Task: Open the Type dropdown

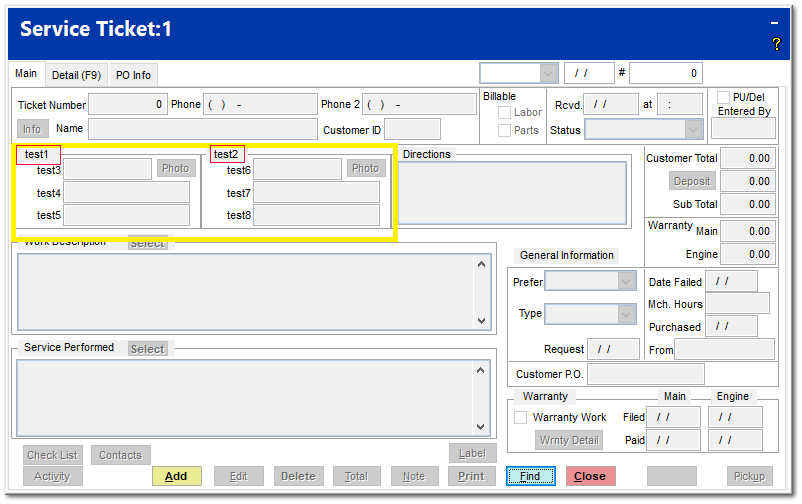Action: click(x=626, y=314)
